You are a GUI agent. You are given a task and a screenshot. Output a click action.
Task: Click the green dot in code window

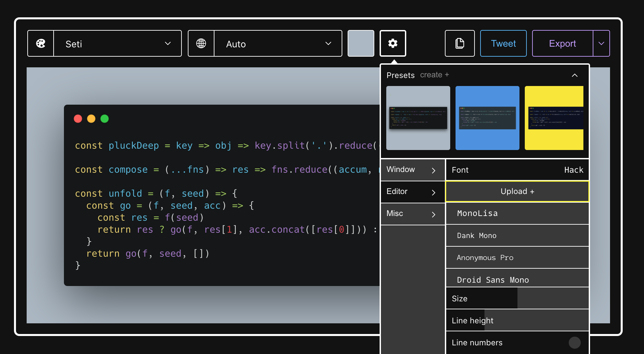105,118
